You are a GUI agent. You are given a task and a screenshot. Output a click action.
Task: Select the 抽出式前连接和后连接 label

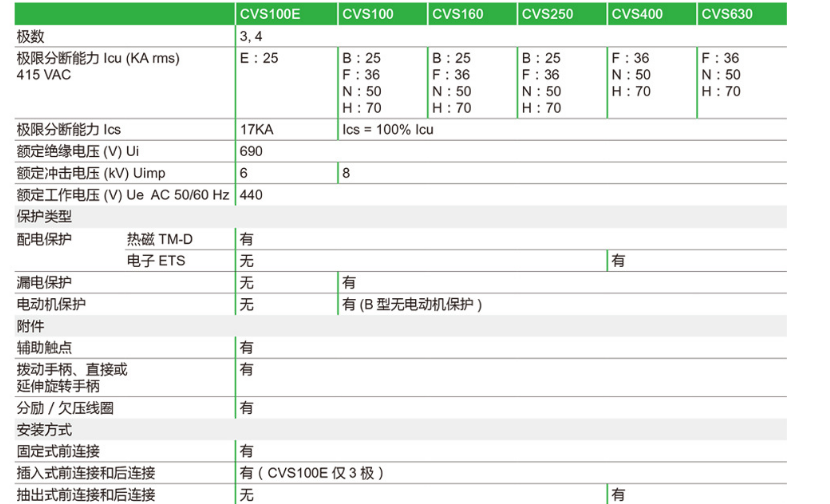[x=86, y=495]
